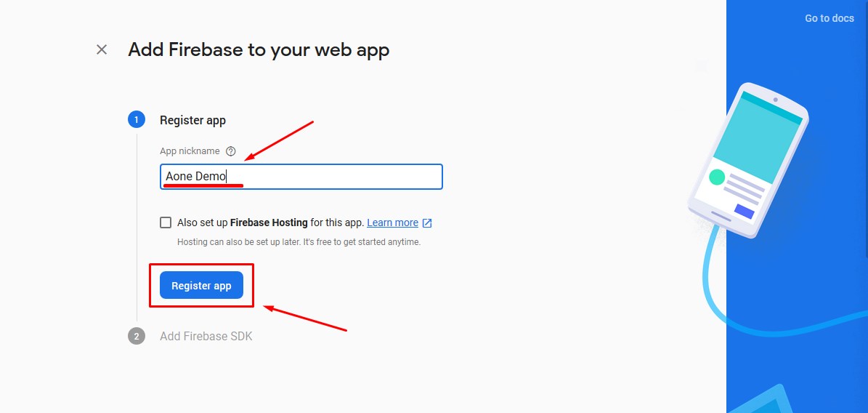Click small blue button in phone illustration
This screenshot has width=868, height=413.
tap(745, 211)
